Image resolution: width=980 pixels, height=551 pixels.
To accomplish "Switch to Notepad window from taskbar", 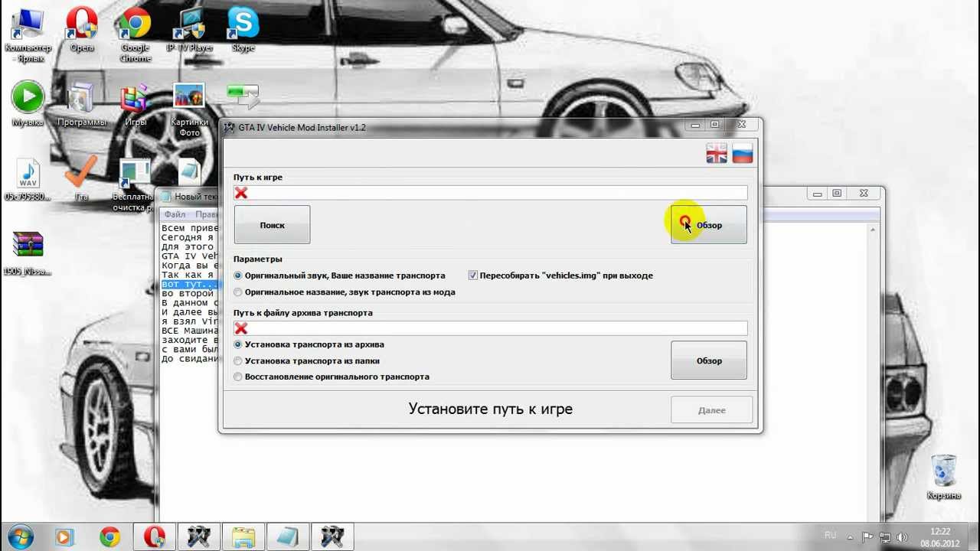I will (288, 537).
